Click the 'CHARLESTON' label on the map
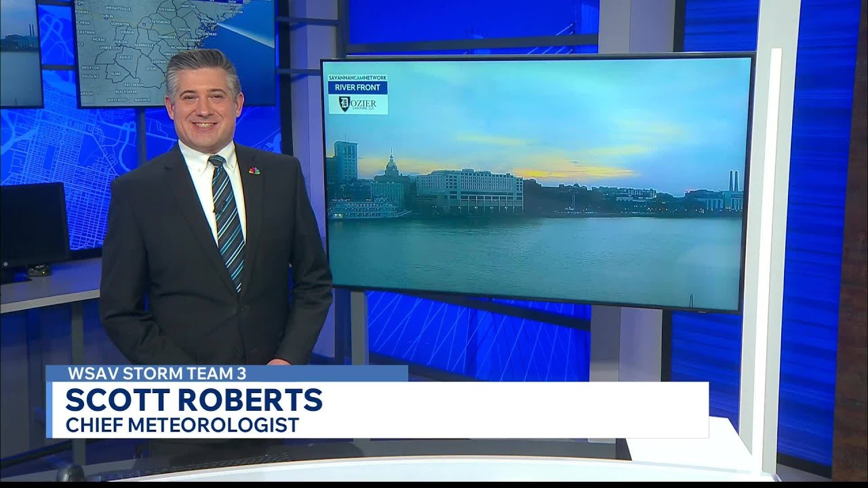The width and height of the screenshot is (868, 488). click(233, 12)
